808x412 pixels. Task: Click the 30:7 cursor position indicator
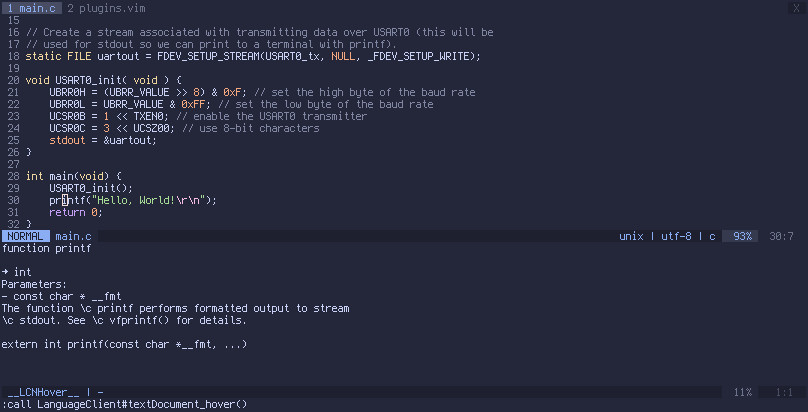click(x=781, y=236)
